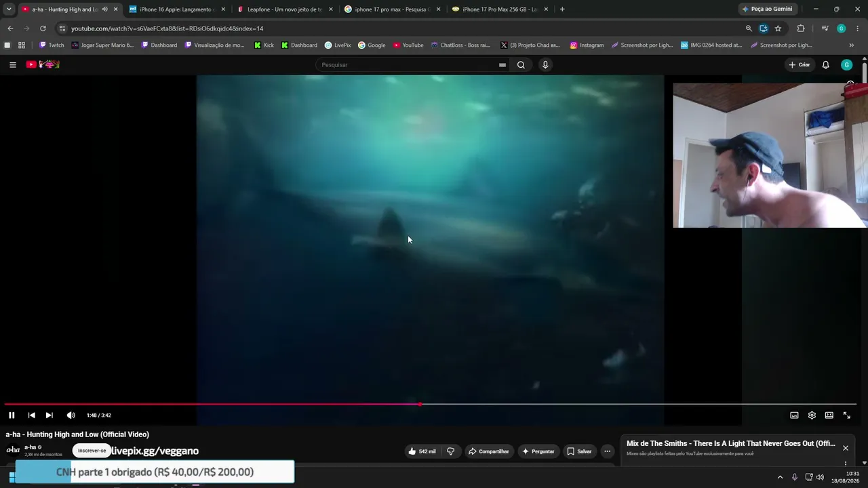The image size is (868, 488).
Task: Open a new browser tab
Action: (562, 9)
